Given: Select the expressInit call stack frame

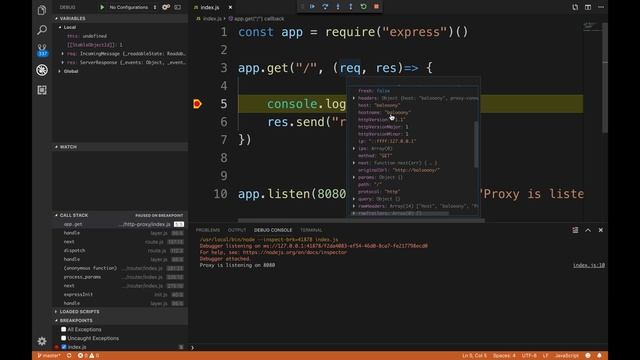Looking at the screenshot, I should click(x=120, y=294).
